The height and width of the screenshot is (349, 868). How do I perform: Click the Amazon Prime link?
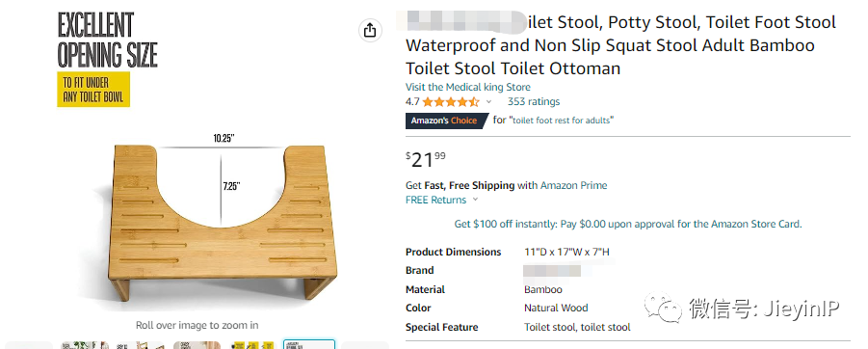coord(573,185)
